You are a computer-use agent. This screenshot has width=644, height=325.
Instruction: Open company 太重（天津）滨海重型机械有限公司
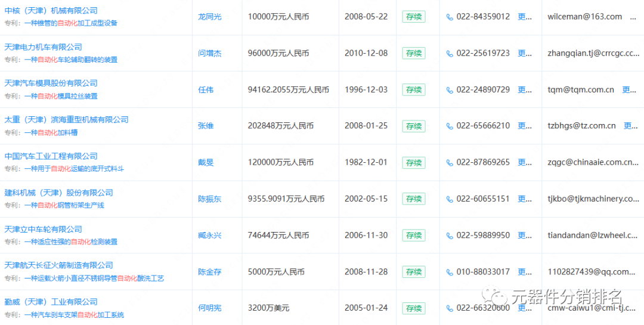coord(66,119)
